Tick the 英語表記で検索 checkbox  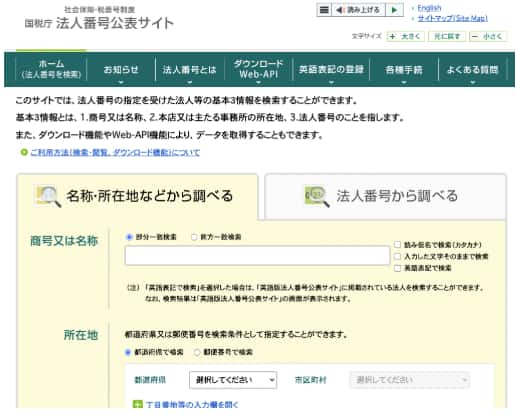397,268
